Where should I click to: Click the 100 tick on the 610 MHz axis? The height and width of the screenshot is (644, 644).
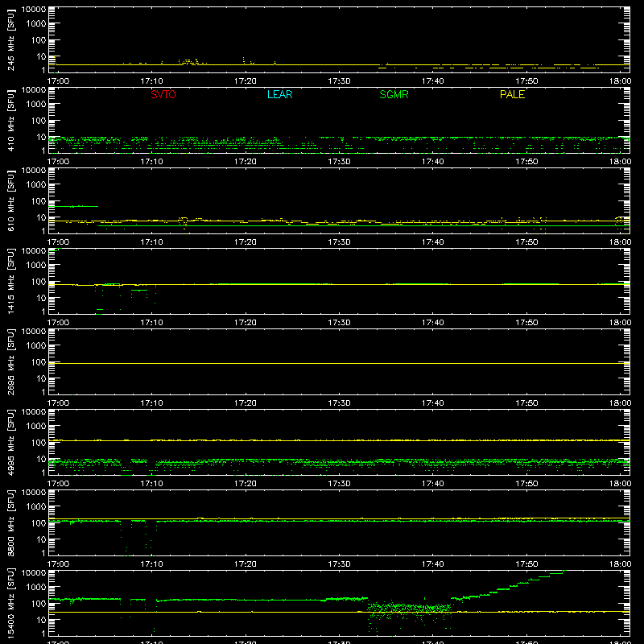tap(39, 201)
